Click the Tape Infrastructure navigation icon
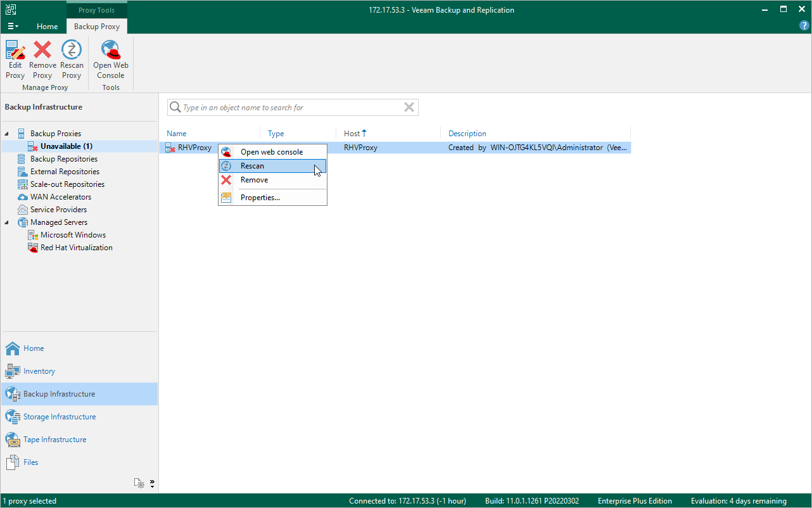Screen dimensions: 812x508 point(13,440)
